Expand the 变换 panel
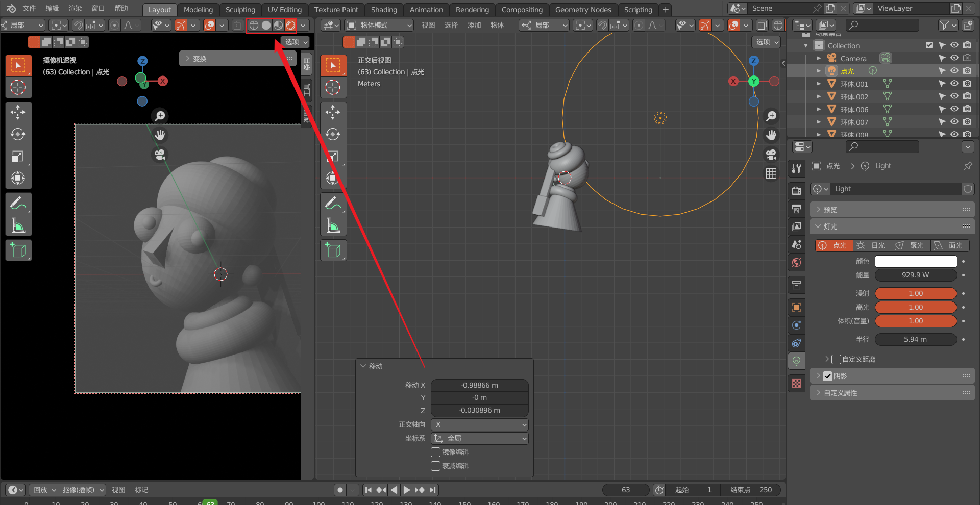This screenshot has width=980, height=505. pyautogui.click(x=238, y=59)
